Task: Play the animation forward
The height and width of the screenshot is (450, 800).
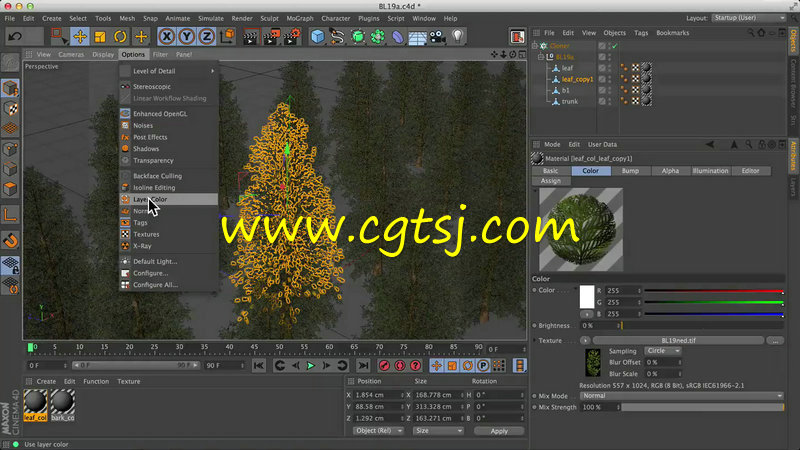Action: [310, 365]
